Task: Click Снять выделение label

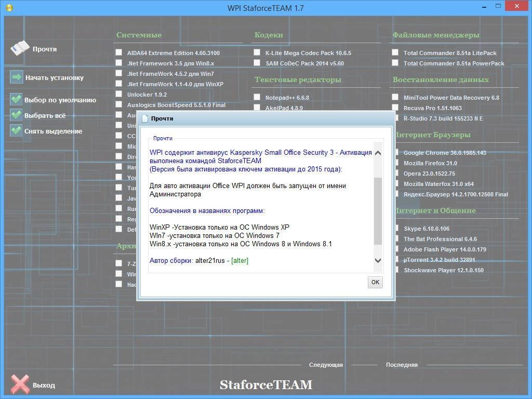Action: coord(54,131)
